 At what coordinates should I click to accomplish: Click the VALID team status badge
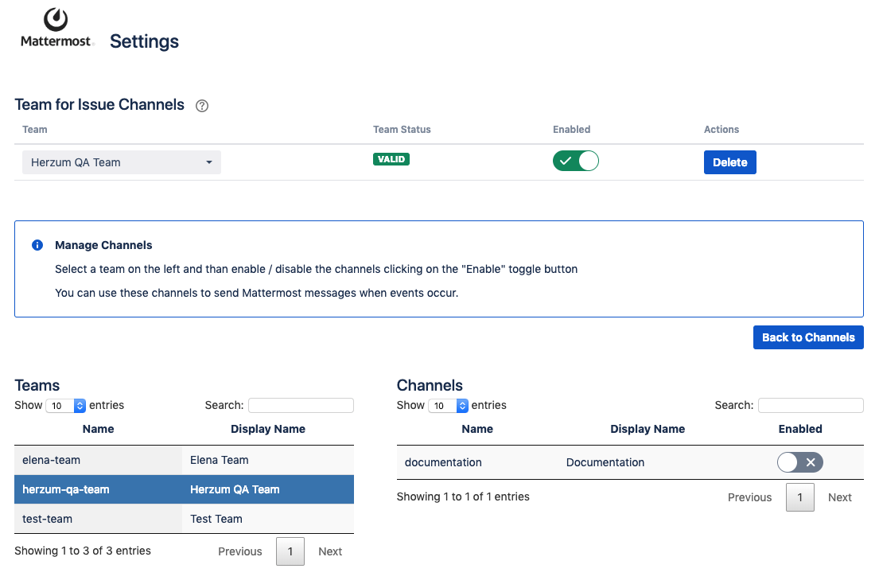click(x=391, y=159)
